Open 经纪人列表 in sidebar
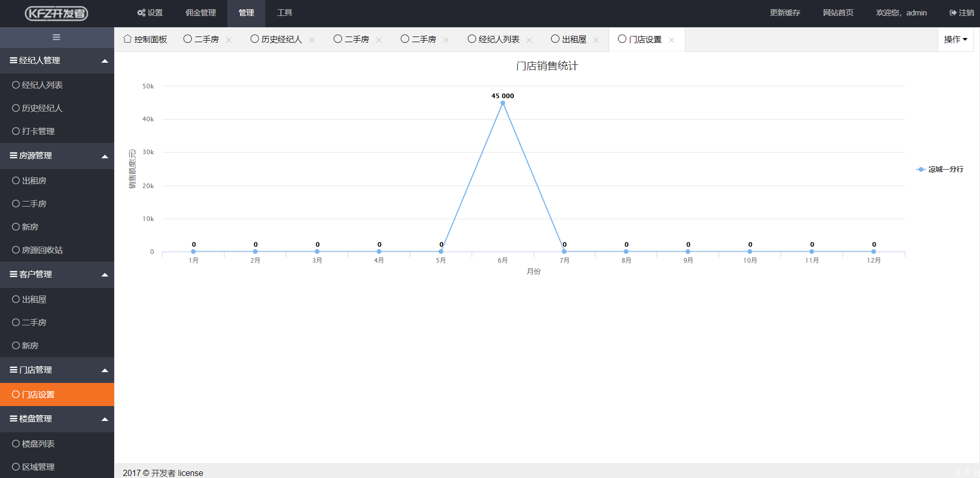 pos(57,85)
